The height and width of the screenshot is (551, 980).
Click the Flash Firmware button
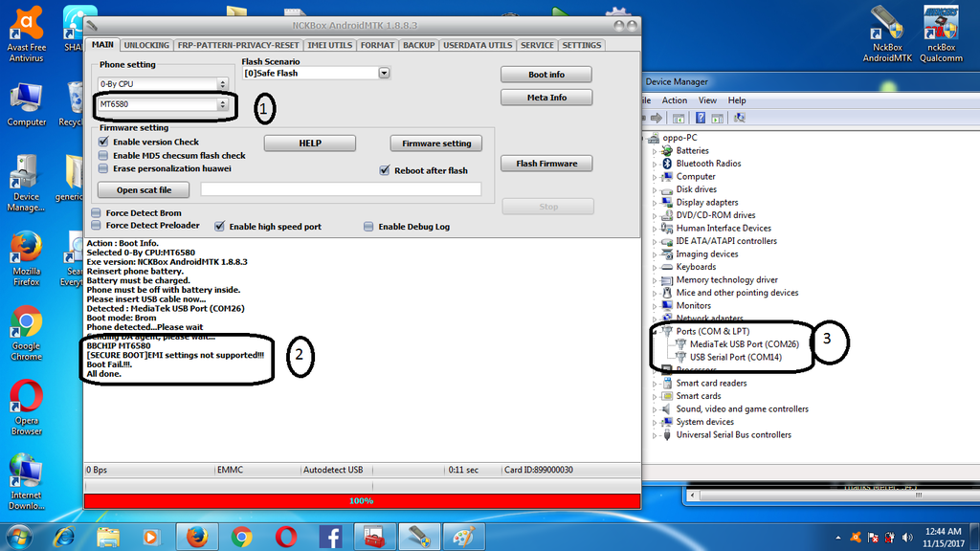(546, 164)
